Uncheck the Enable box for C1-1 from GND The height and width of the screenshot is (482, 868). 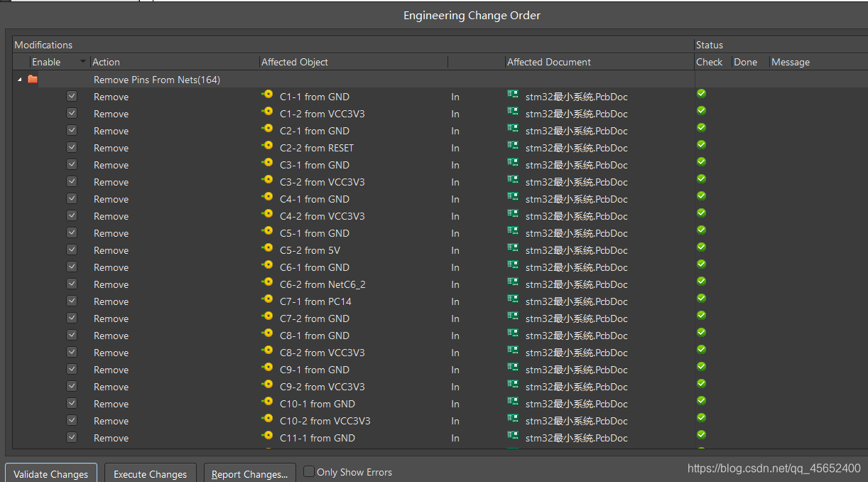coord(72,96)
